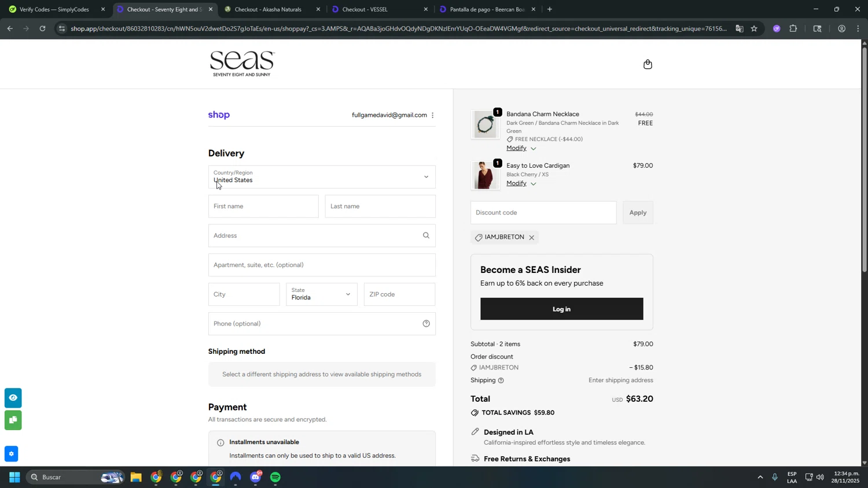This screenshot has height=488, width=868.
Task: Click the ZIP code field
Action: (399, 294)
